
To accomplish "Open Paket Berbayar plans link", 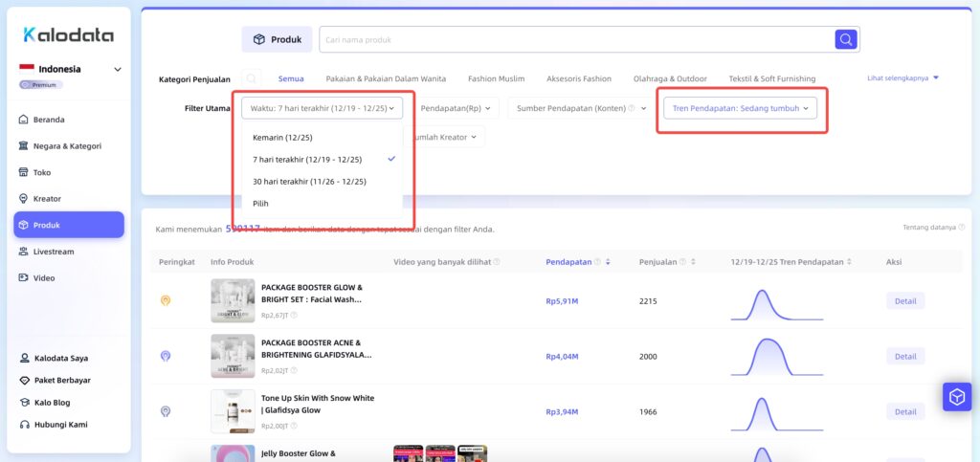I will click(x=55, y=380).
